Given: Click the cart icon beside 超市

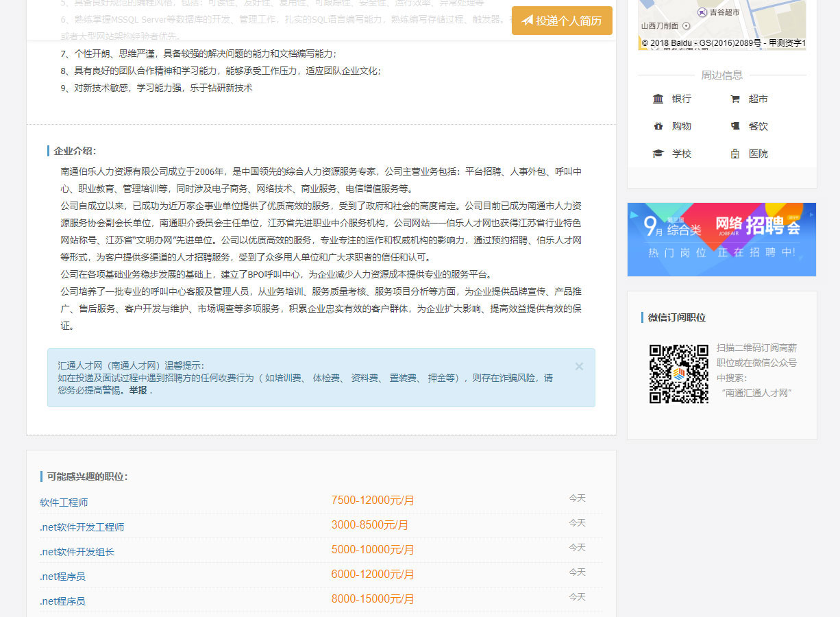Looking at the screenshot, I should [x=735, y=99].
